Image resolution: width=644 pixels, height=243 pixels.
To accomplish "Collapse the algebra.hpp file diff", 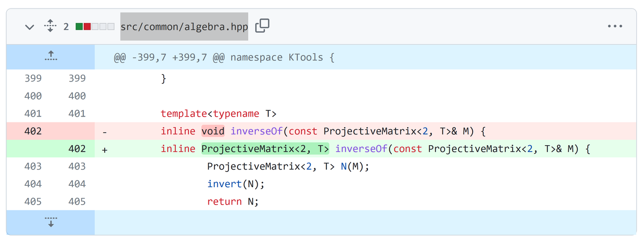I will tap(30, 27).
